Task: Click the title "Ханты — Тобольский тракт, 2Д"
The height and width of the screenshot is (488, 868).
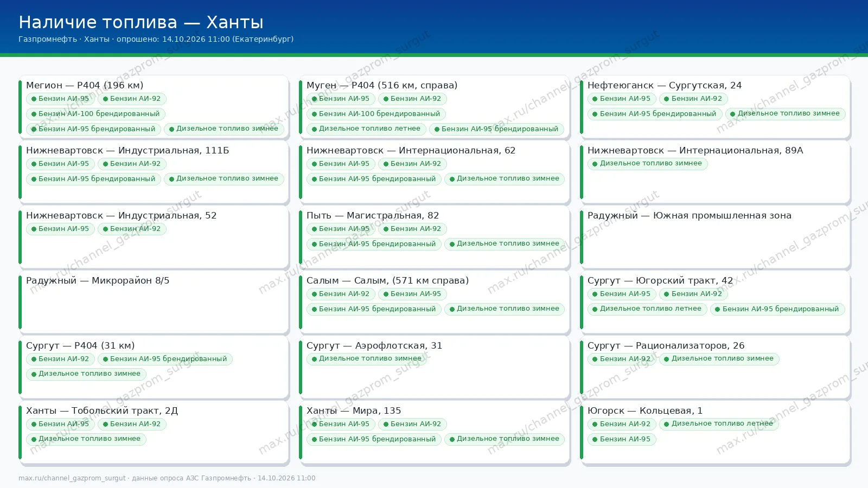Action: coord(102,410)
